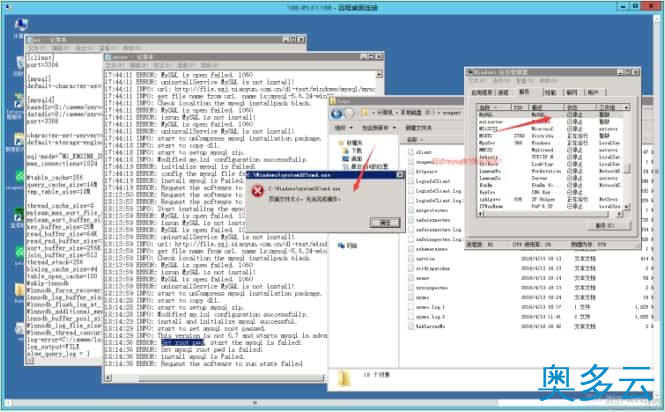
Task: Sort services by Description (描述) column header
Action: tap(546, 107)
